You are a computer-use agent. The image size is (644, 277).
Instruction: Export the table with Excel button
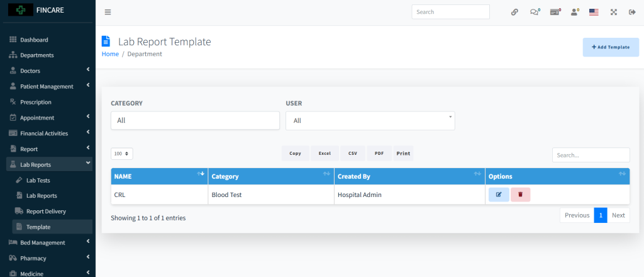[x=325, y=154]
